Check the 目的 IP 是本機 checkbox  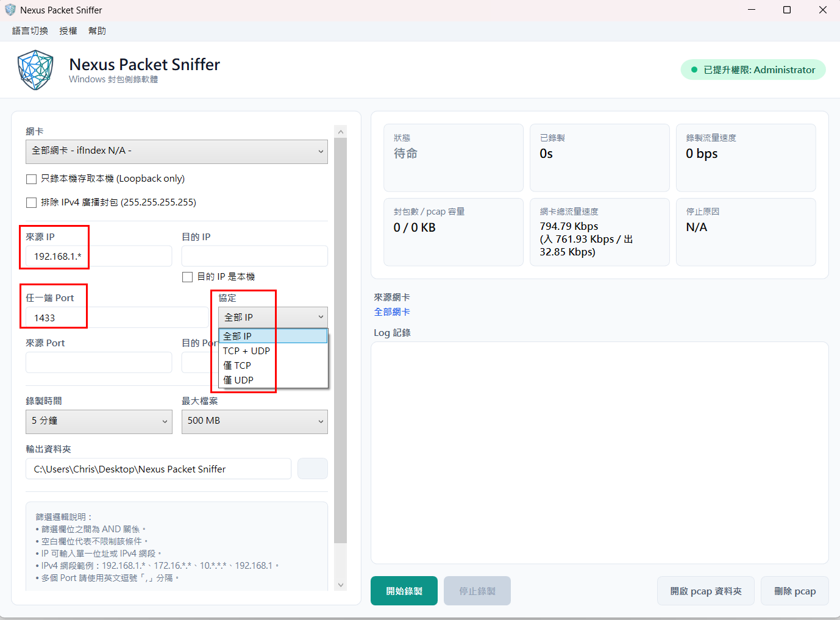(x=188, y=277)
